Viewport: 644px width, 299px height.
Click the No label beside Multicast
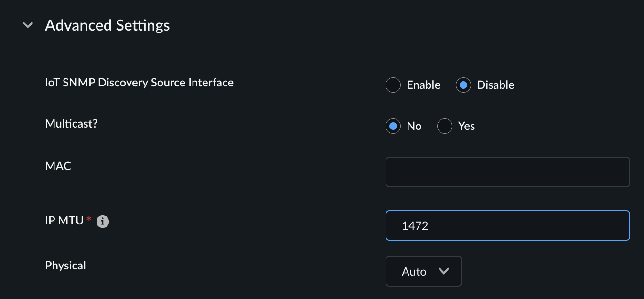[x=414, y=126]
